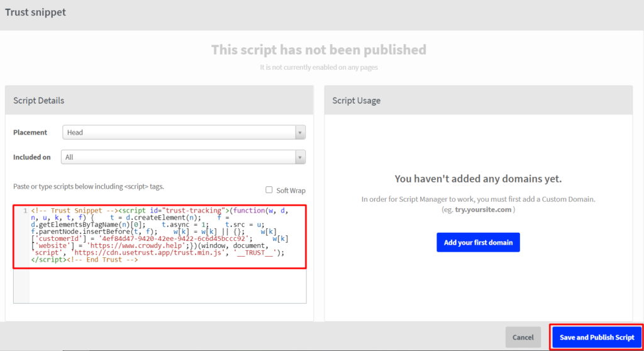Click line number 1 in editor gutter
644x351 pixels.
click(25, 211)
